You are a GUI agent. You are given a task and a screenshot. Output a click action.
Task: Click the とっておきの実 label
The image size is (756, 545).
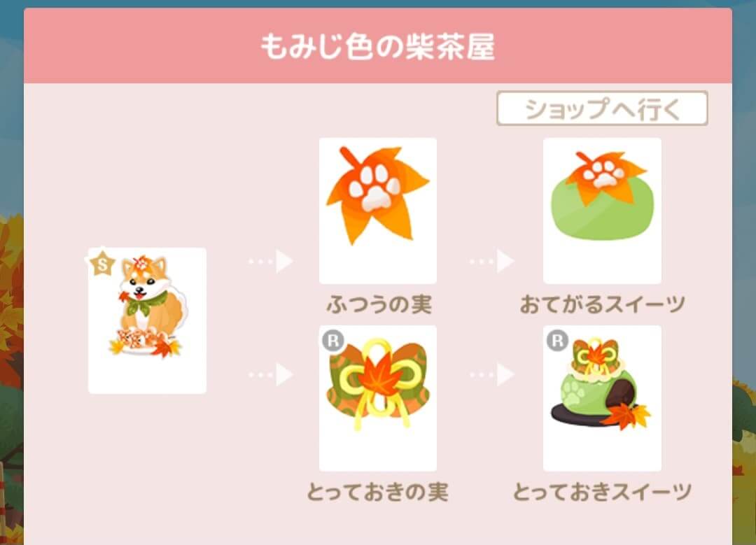pyautogui.click(x=378, y=492)
